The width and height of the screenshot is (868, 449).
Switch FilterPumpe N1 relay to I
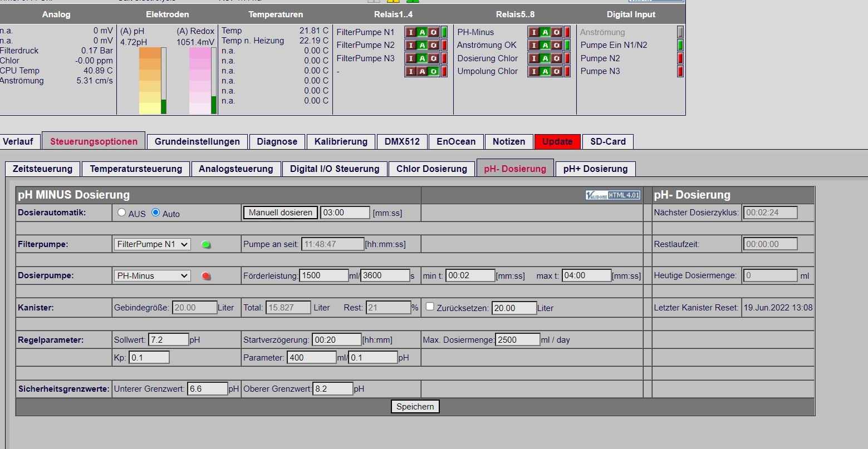411,32
